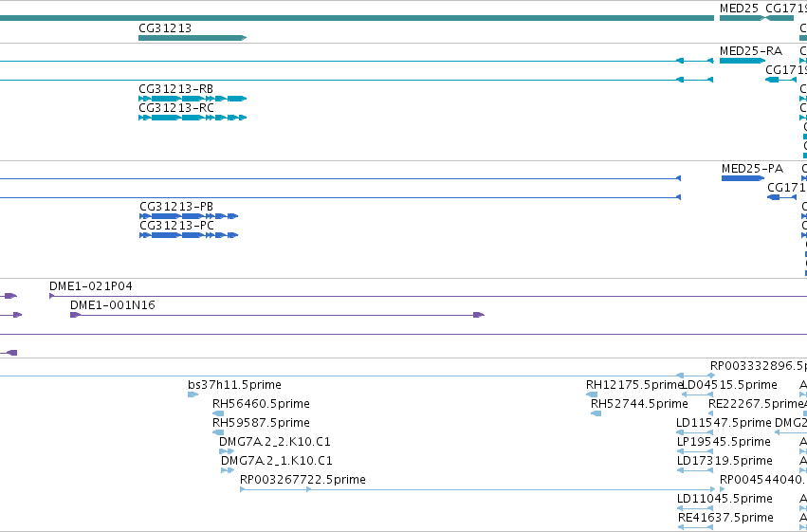Click the RH12175.5prime EST feature

coord(592,394)
